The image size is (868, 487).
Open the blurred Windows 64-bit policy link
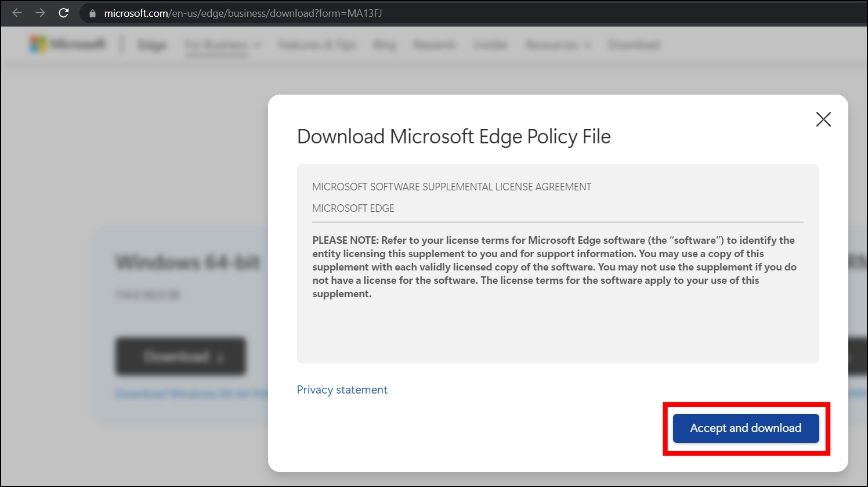(x=191, y=394)
